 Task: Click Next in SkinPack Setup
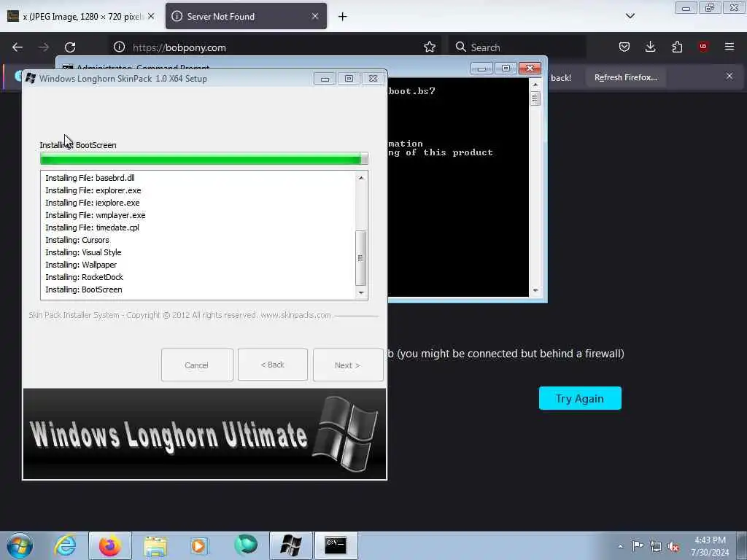(x=348, y=365)
